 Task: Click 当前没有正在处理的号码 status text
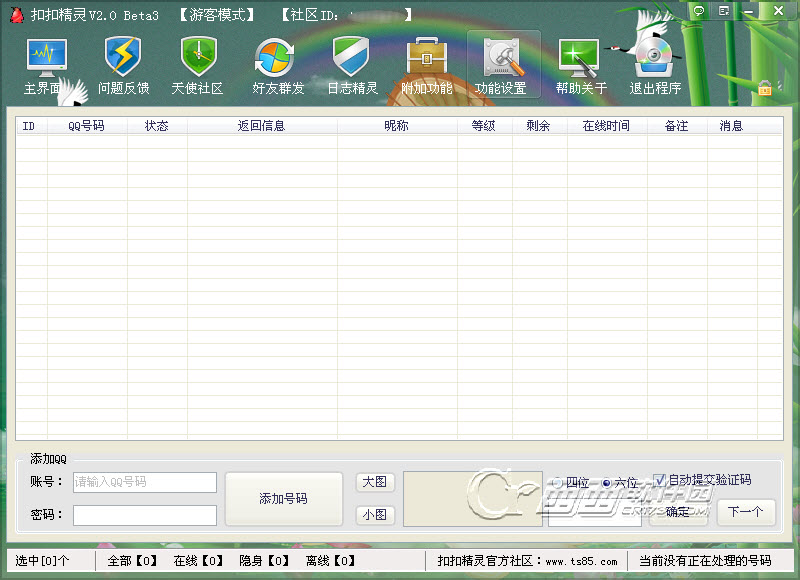(x=705, y=561)
